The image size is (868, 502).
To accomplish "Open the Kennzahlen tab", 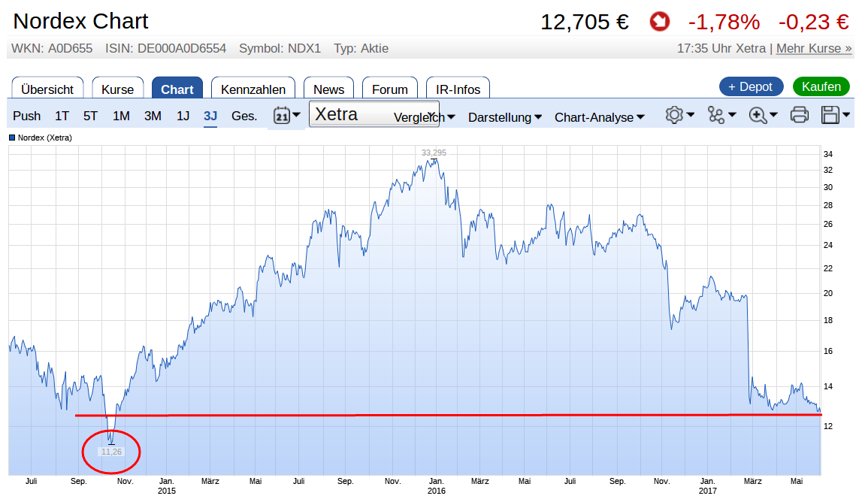I will click(253, 89).
